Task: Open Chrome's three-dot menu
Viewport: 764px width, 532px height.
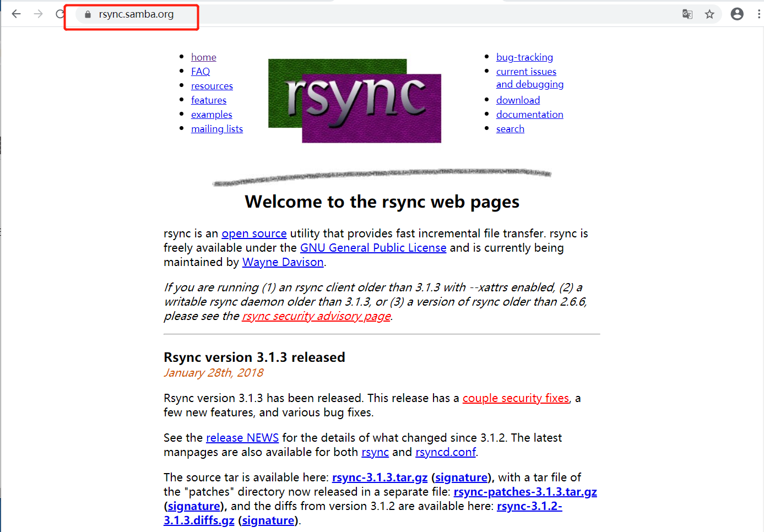Action: (760, 14)
